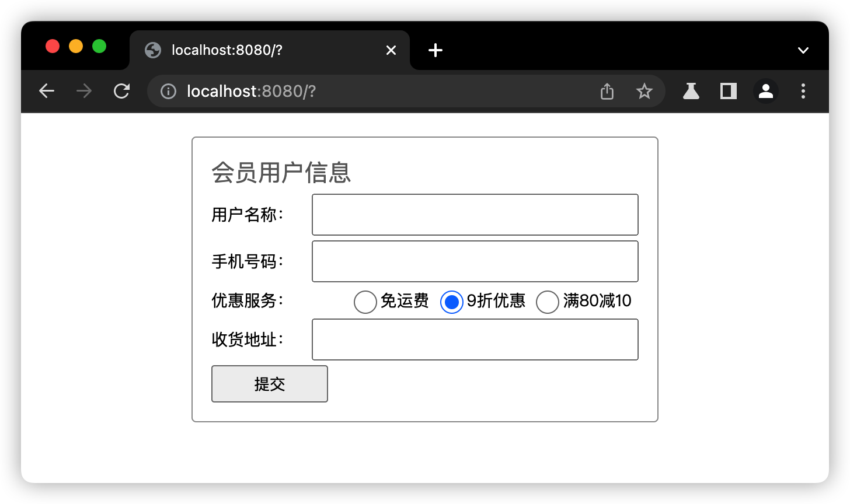The image size is (850, 504).
Task: Open the user profile avatar
Action: click(x=765, y=91)
